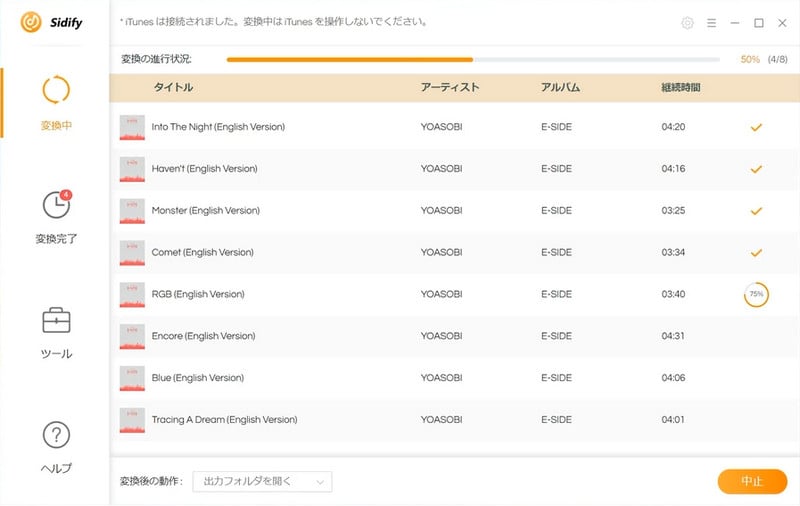800x506 pixels.
Task: Click the 50% progress percentage
Action: tap(750, 60)
